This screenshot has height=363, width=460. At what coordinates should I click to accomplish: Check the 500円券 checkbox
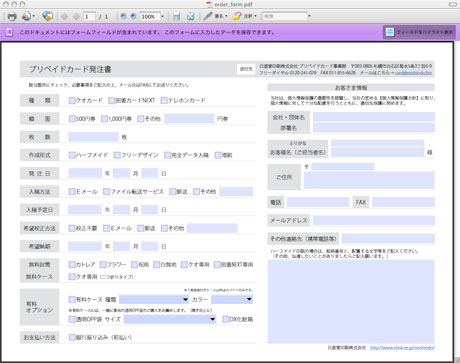point(72,119)
